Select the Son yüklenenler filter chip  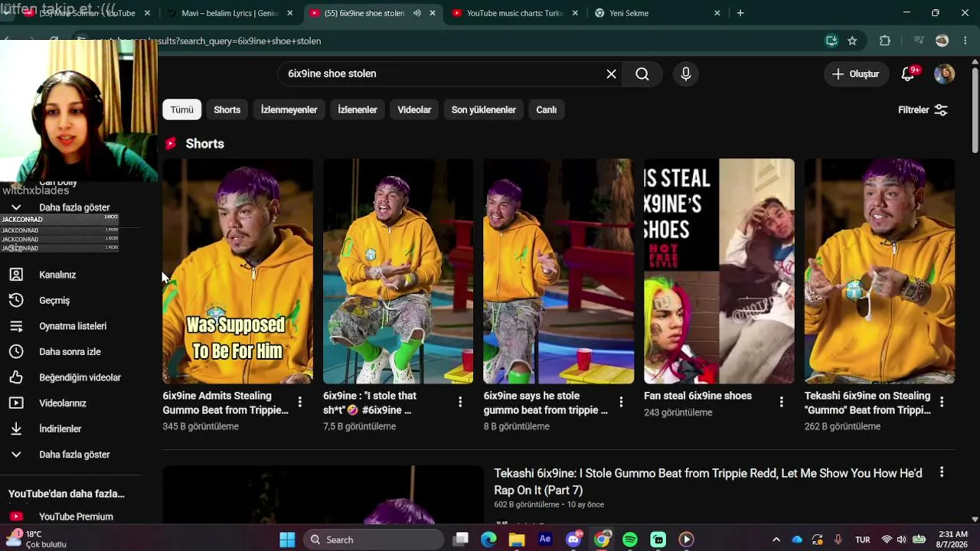tap(484, 110)
